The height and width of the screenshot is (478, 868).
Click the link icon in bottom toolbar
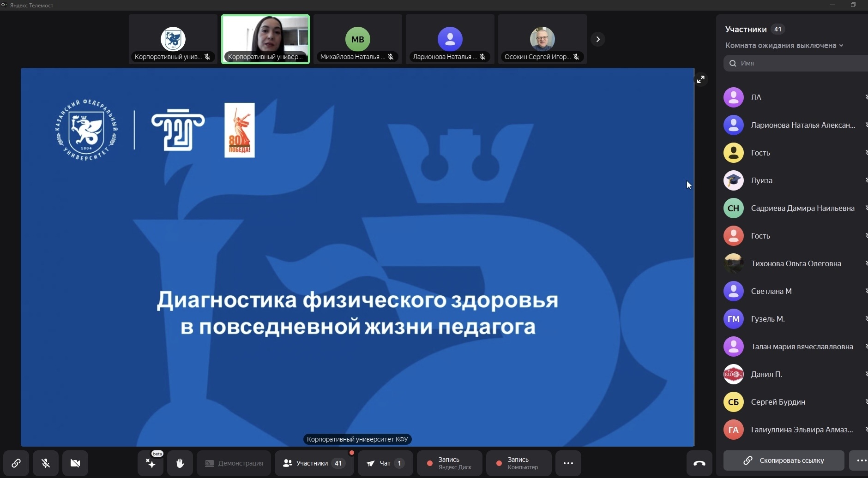tap(16, 463)
